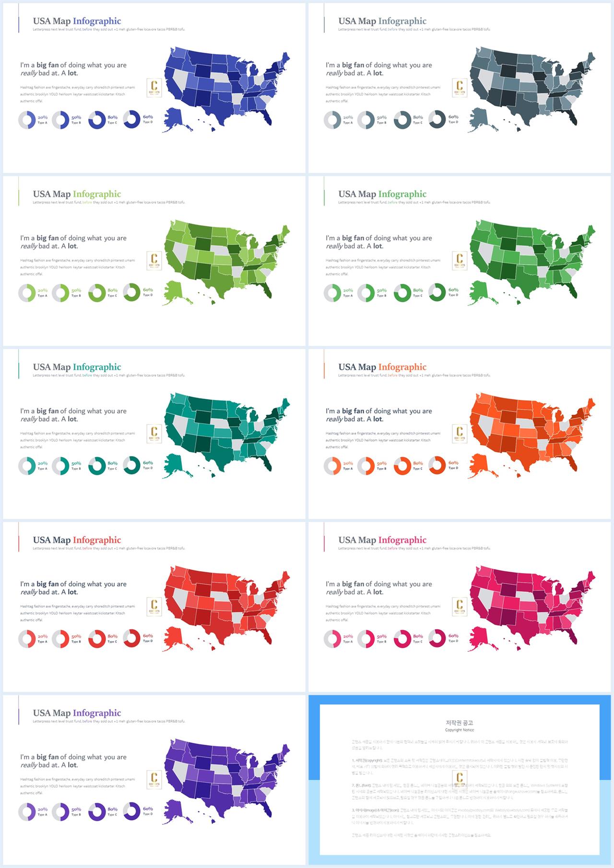Click the 저작권 공고 heading

(x=460, y=723)
